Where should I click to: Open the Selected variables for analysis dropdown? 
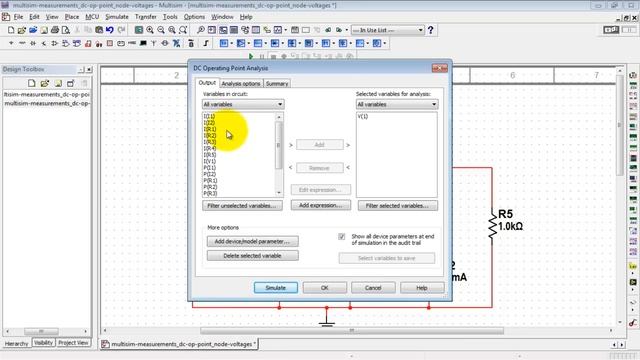(397, 104)
